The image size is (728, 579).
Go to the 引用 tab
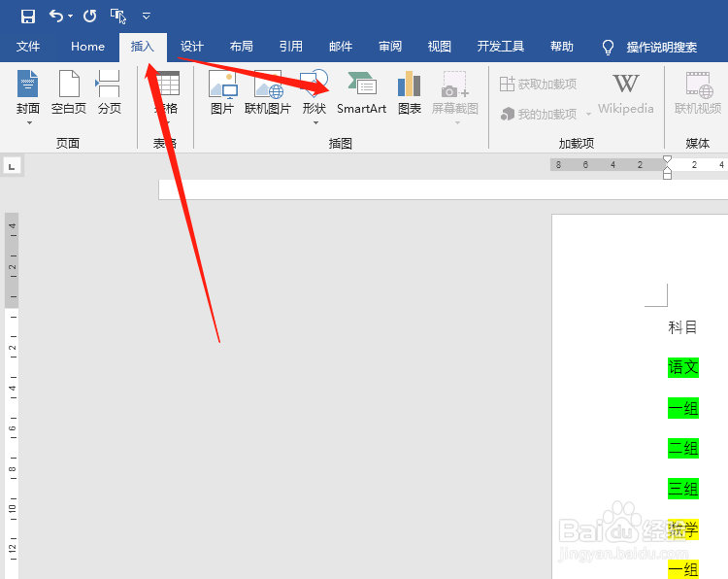(x=290, y=47)
